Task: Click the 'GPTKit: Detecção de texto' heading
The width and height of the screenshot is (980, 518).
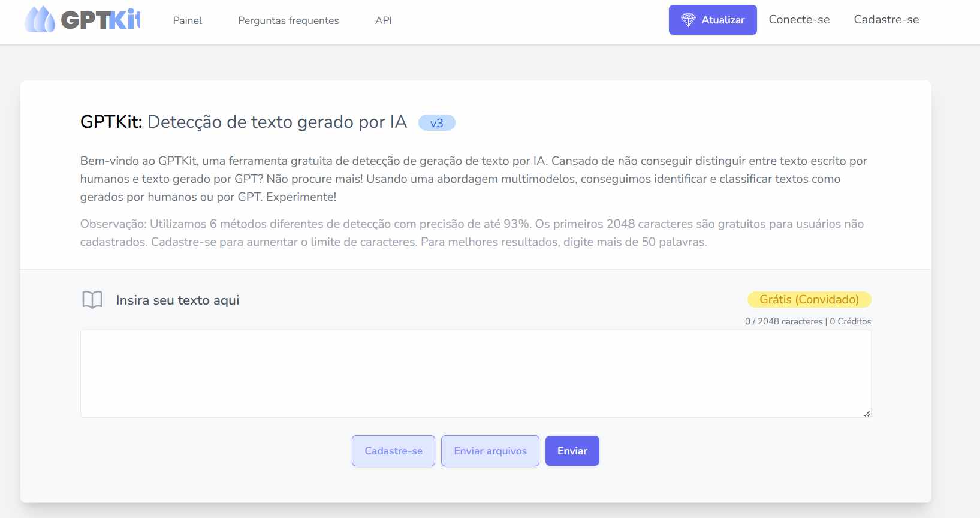Action: [x=243, y=122]
